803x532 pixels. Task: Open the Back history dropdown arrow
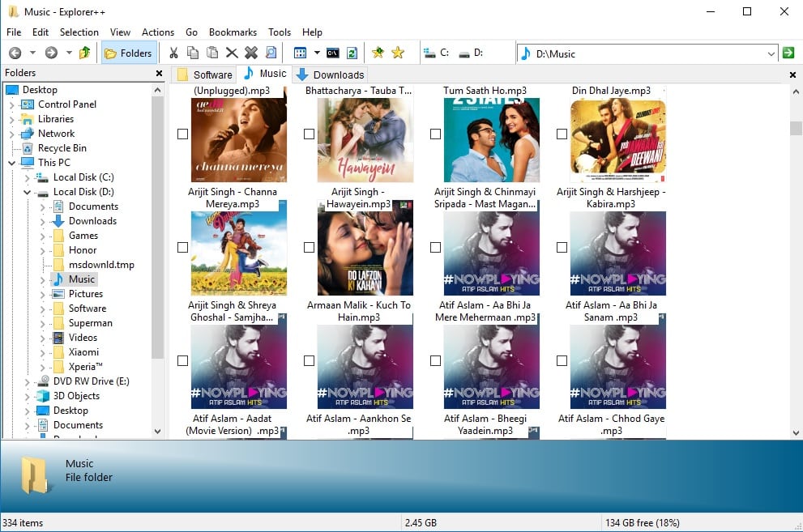pos(32,53)
